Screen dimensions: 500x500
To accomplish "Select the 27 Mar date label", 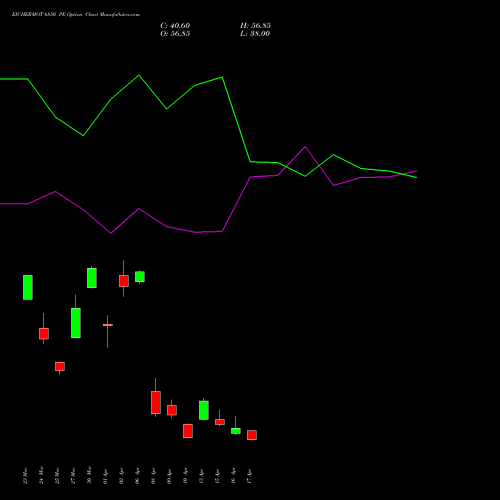I will [x=73, y=476].
